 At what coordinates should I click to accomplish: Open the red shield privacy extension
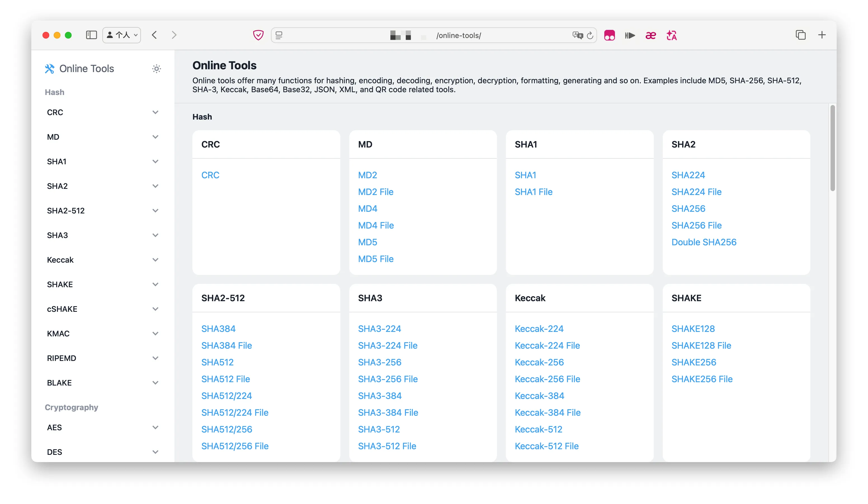tap(258, 35)
